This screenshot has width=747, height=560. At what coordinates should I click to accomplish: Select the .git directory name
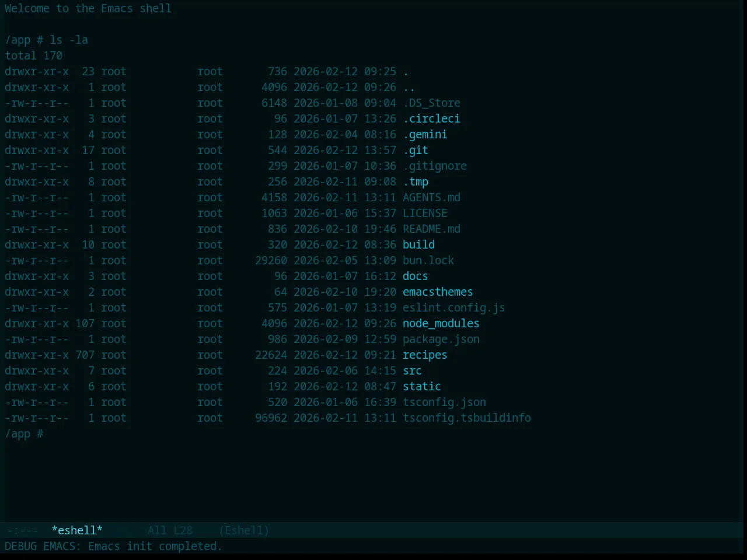point(416,150)
